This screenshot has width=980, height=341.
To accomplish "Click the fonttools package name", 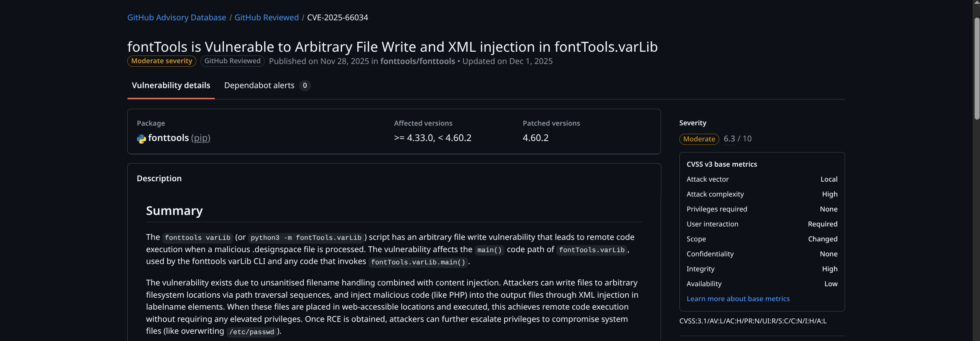I will [x=168, y=138].
